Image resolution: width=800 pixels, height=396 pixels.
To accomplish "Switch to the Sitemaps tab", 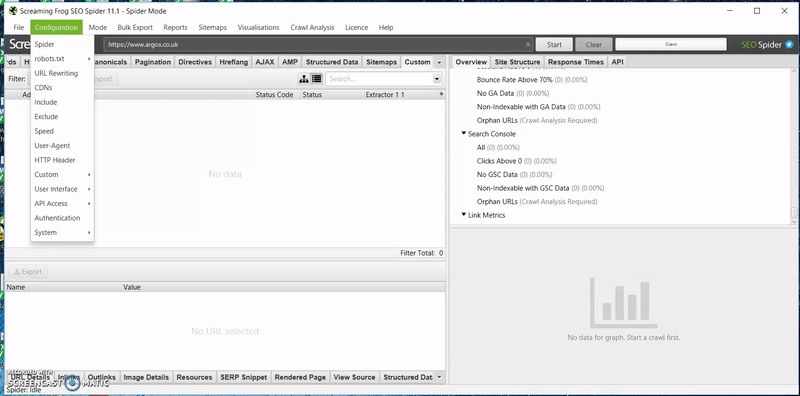I will coord(381,62).
